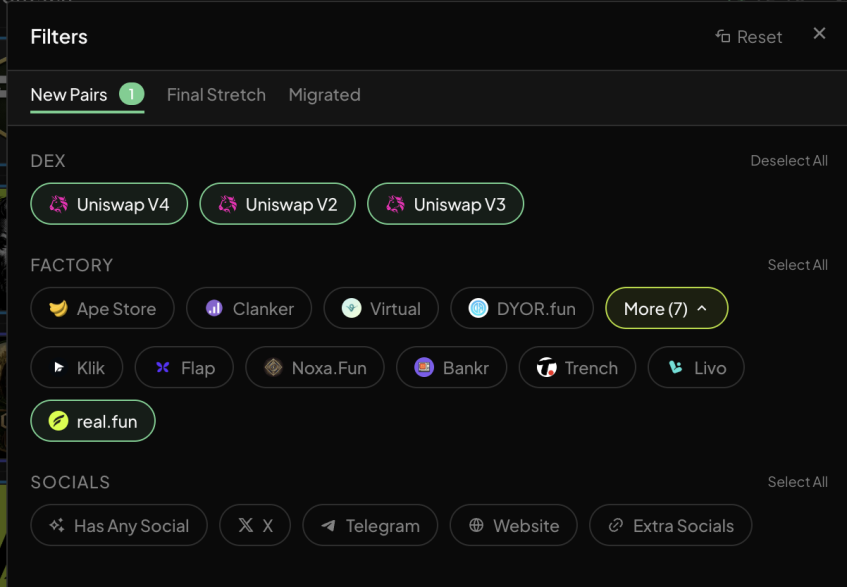Click the Ape Store banana icon
847x587 pixels.
pos(58,308)
